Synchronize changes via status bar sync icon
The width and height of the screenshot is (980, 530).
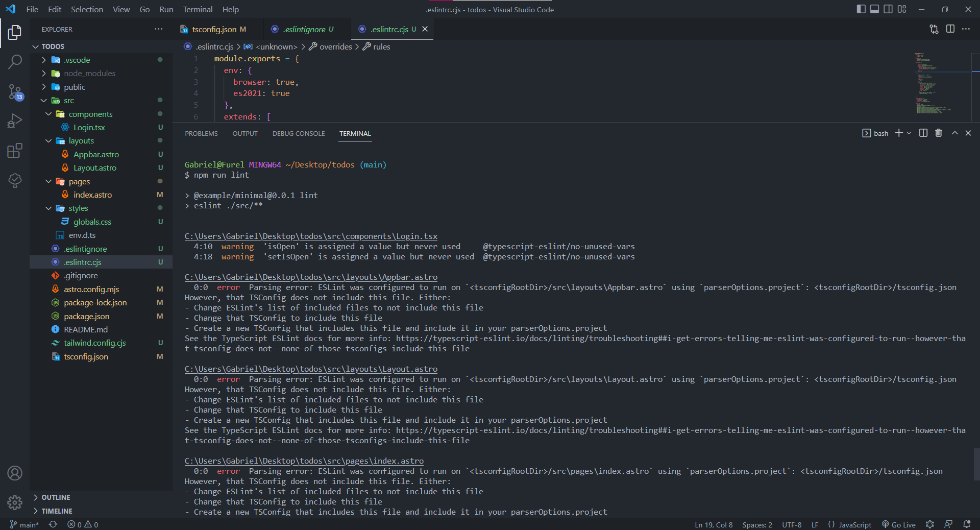pos(53,524)
